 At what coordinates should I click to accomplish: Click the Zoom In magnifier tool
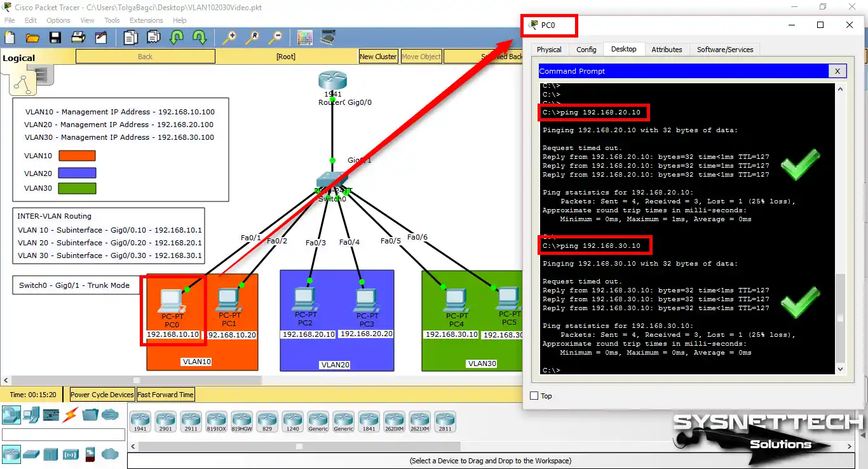click(x=229, y=37)
